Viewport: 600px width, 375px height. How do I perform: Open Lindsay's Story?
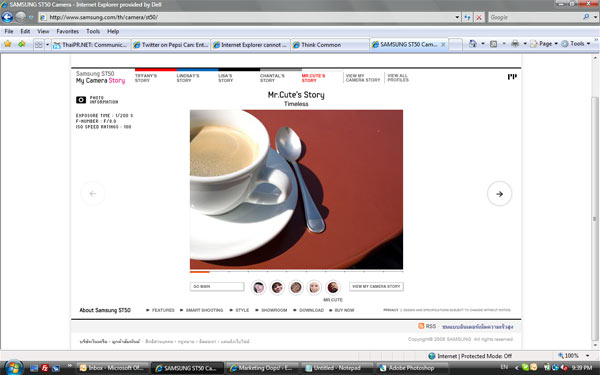188,78
